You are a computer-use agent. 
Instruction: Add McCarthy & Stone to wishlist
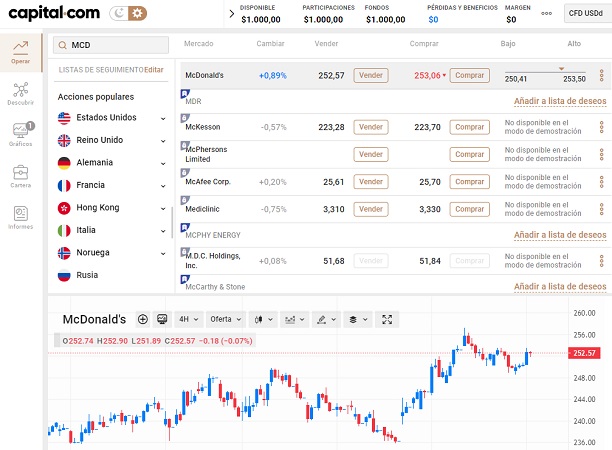560,287
